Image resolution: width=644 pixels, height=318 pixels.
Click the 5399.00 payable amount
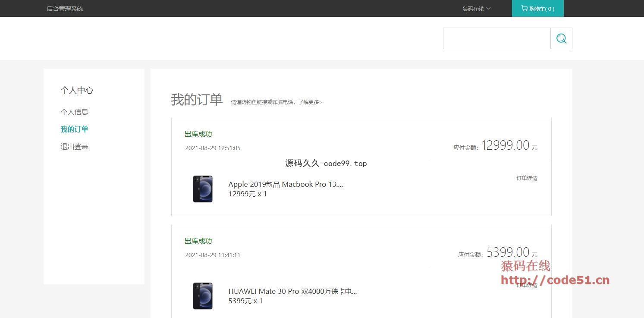coord(508,252)
